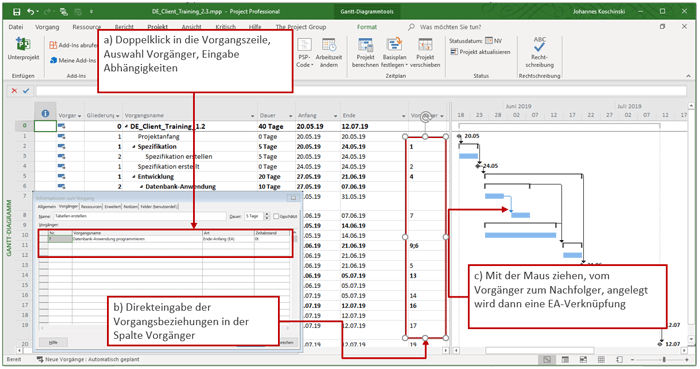Viewport: 700px width, 369px height.
Task: Confirm entry with blue checkmark
Action: point(26,91)
